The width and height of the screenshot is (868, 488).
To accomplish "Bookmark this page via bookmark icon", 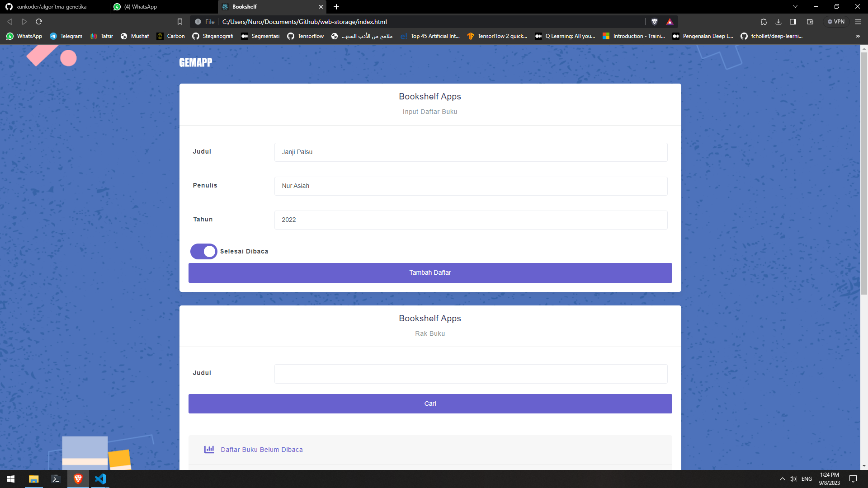I will (x=180, y=22).
